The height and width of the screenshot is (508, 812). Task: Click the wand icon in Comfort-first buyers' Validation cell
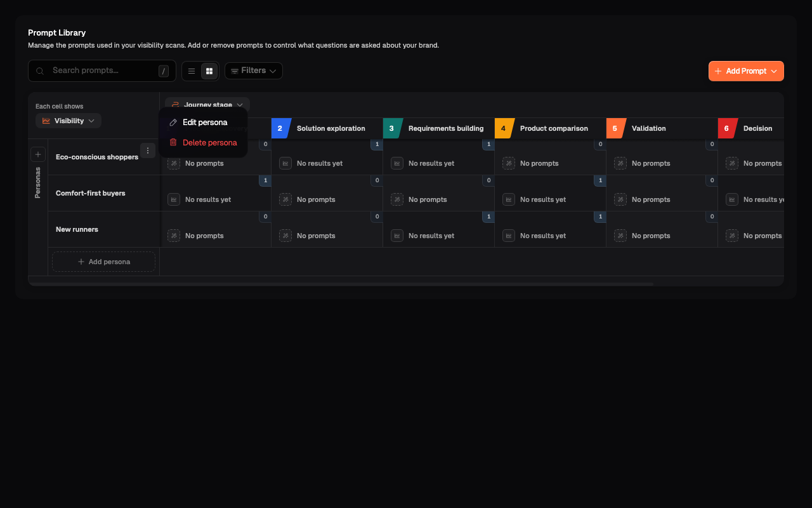pyautogui.click(x=620, y=199)
